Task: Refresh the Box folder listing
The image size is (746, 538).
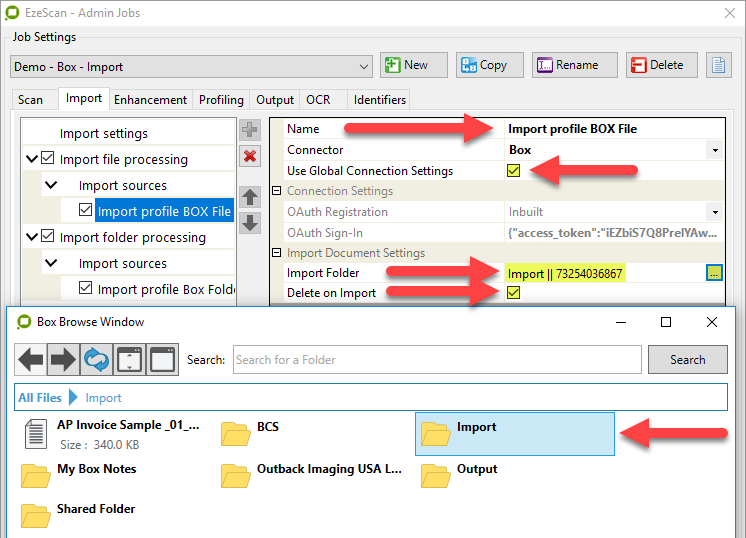Action: [x=97, y=360]
